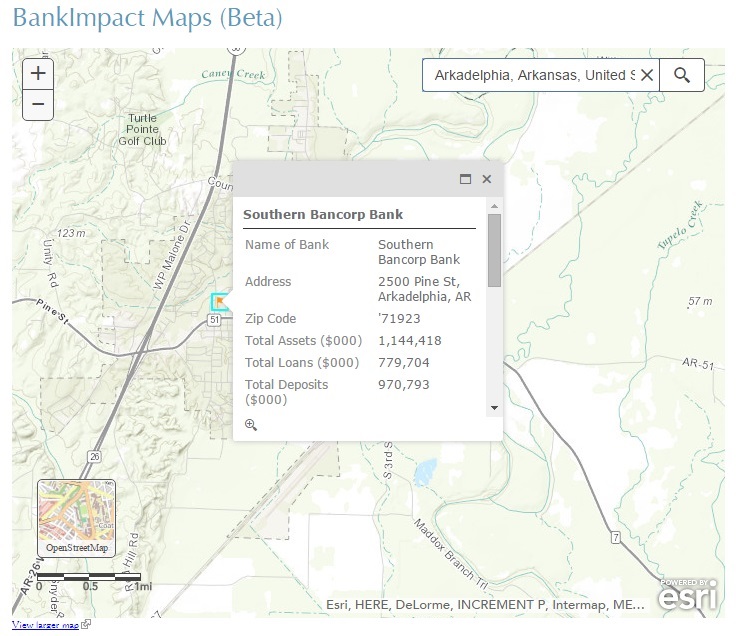736x636 pixels.
Task: Click the Total Deposits ($000) label
Action: tap(286, 392)
